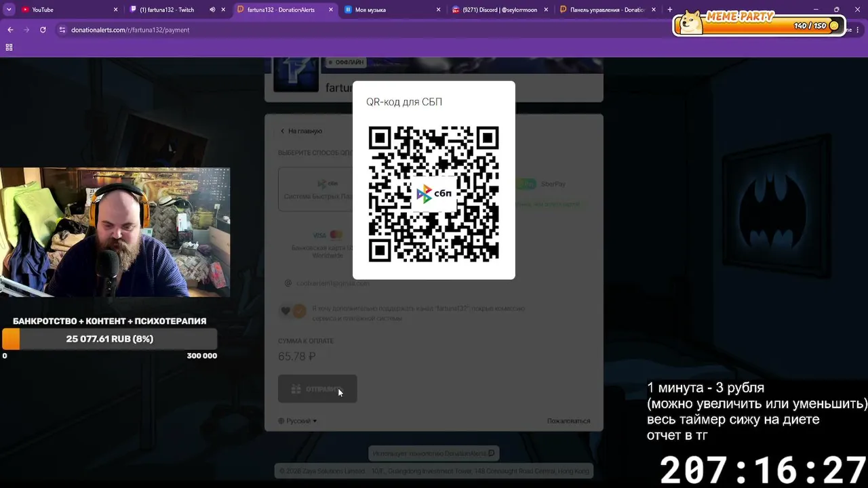Click the Meme Party doge icon
Screen dimensions: 868x488
pyautogui.click(x=691, y=22)
